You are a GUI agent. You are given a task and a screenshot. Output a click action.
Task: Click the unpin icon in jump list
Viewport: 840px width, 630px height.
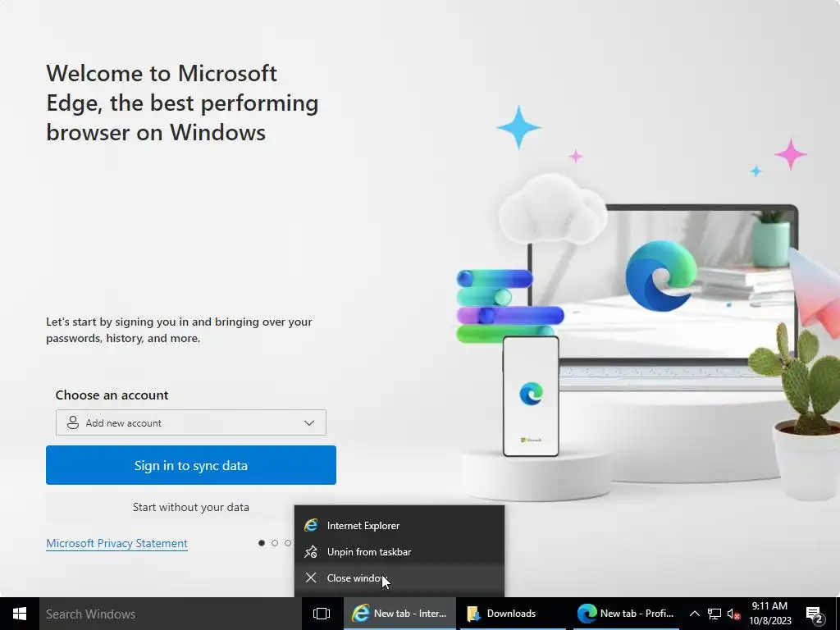[x=311, y=552]
